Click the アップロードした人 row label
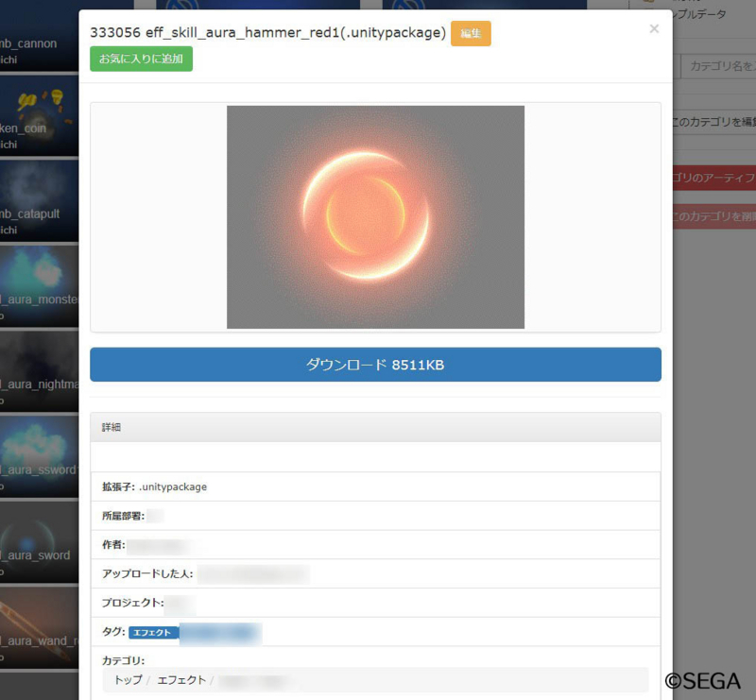756x700 pixels. pos(147,573)
